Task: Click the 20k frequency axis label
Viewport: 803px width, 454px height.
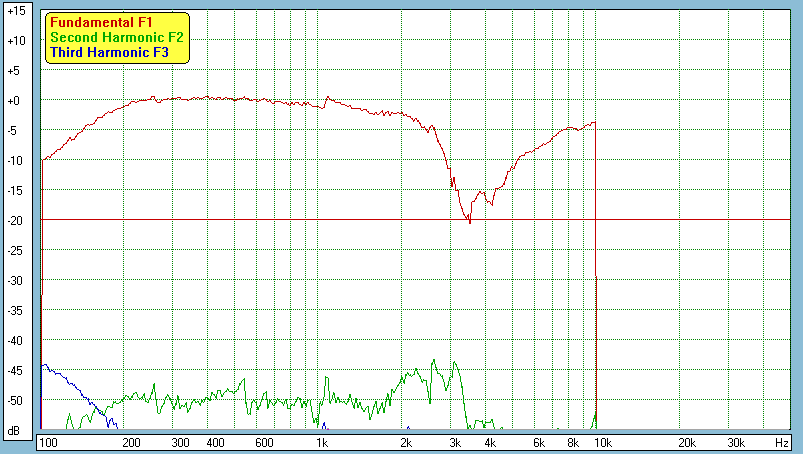Action: coord(686,442)
